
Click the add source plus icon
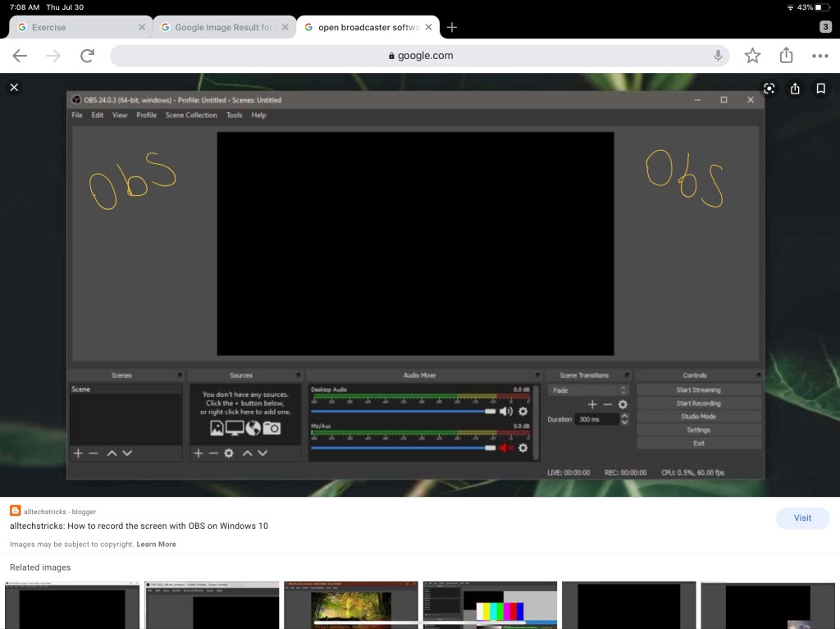[198, 454]
